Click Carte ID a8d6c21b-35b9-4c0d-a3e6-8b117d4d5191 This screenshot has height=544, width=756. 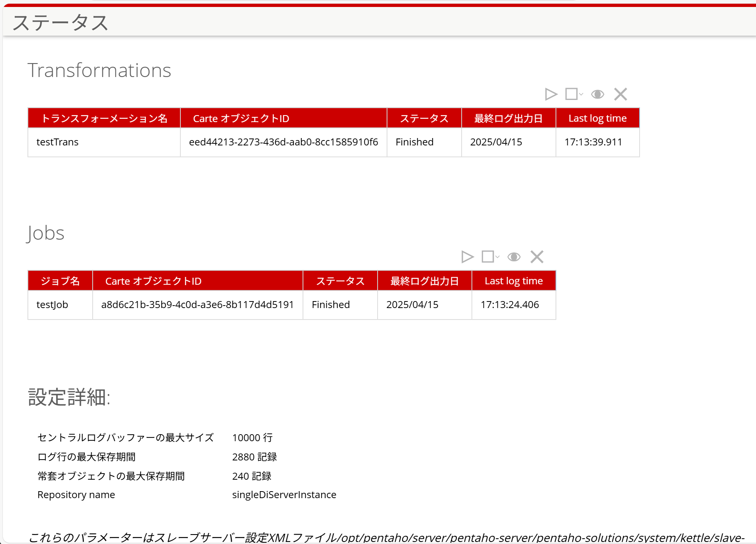198,305
